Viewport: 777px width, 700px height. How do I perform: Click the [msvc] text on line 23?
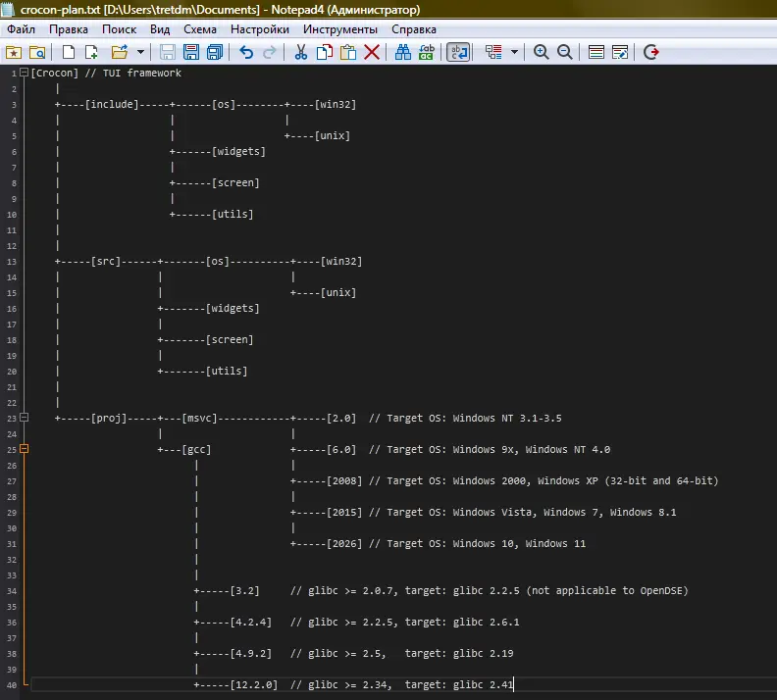point(200,419)
